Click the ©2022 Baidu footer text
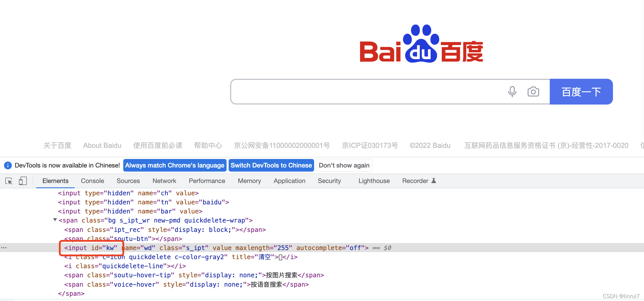 coord(430,146)
